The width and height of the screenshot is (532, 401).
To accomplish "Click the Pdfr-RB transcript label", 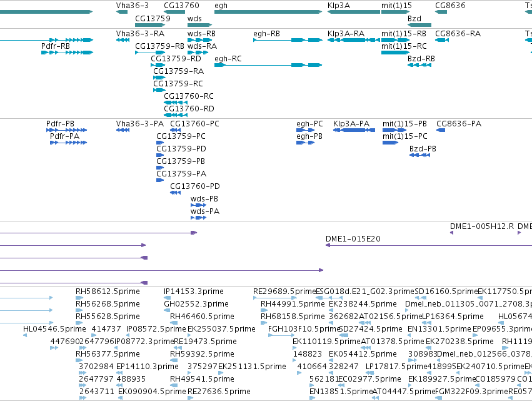I will pyautogui.click(x=56, y=46).
